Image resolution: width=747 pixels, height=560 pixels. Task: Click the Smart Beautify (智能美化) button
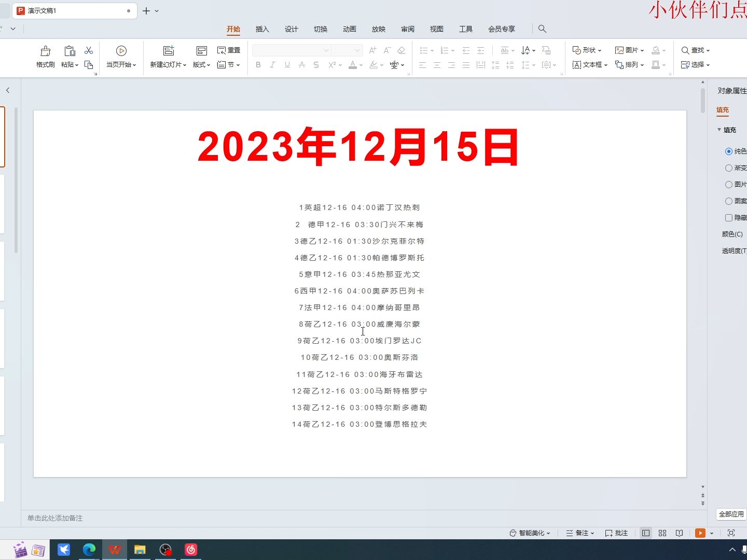530,533
